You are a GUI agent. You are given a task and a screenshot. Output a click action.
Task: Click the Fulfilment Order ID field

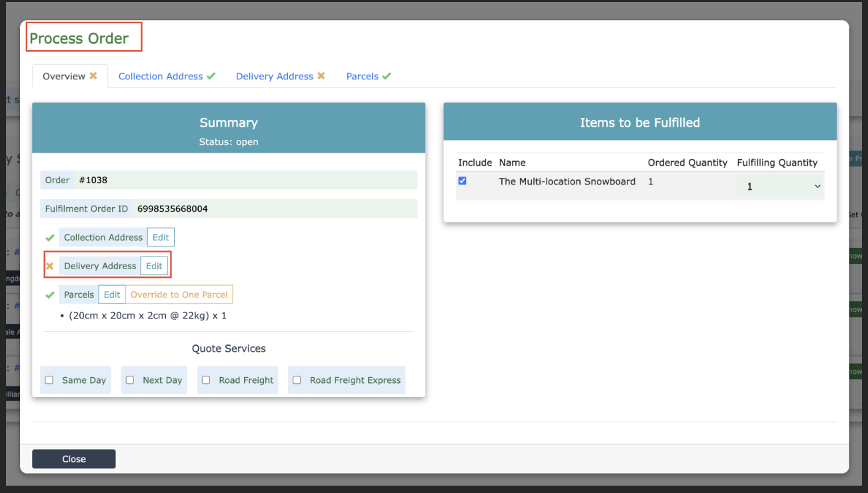[x=275, y=209]
